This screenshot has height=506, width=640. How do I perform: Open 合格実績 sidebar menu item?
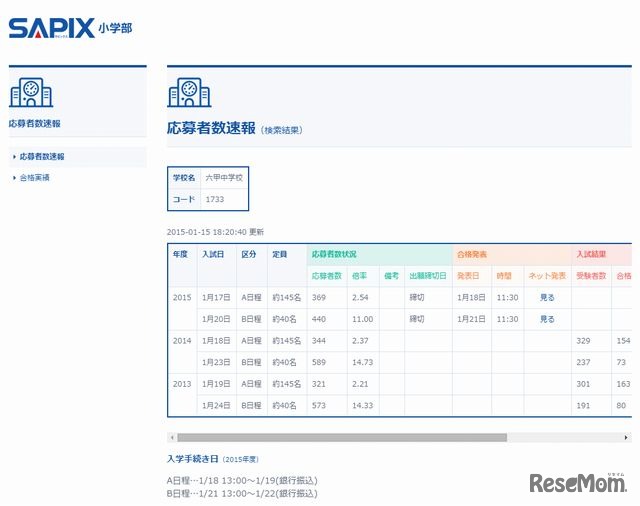tap(35, 178)
